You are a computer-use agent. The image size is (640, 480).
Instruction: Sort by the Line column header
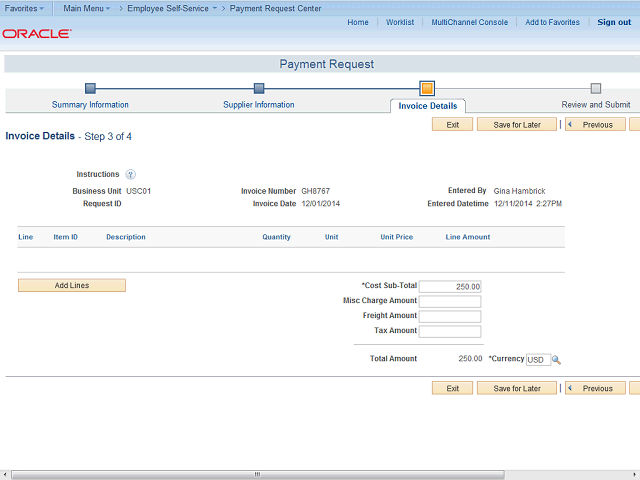pyautogui.click(x=25, y=237)
